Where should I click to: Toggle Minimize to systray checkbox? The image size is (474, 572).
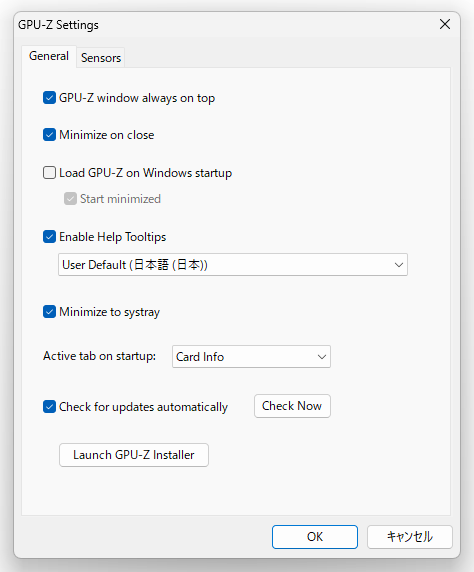coord(49,312)
